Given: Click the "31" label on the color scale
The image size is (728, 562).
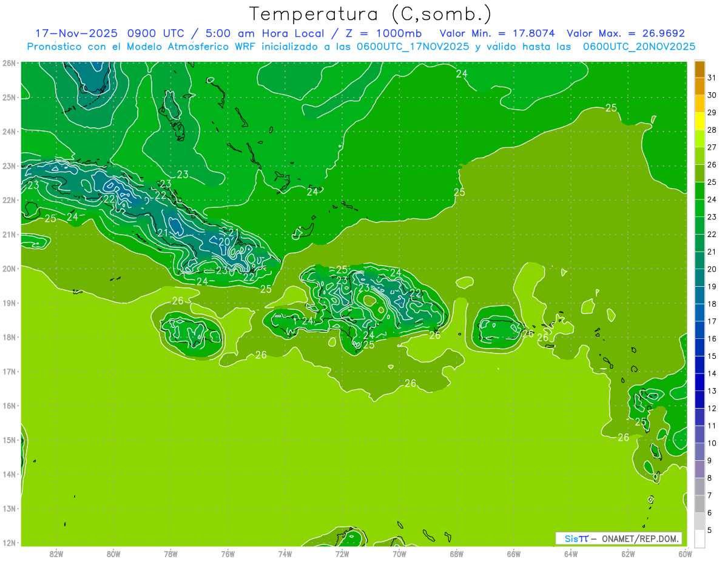Looking at the screenshot, I should 712,78.
